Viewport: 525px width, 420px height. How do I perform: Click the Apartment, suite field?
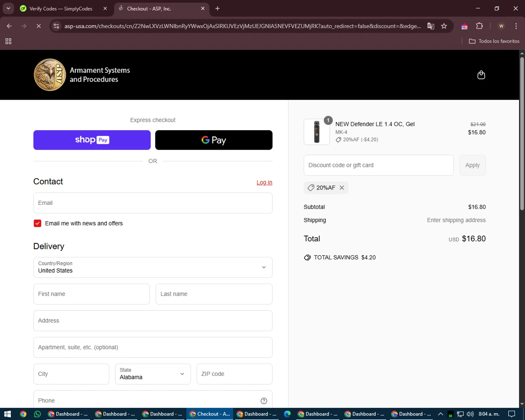point(153,347)
